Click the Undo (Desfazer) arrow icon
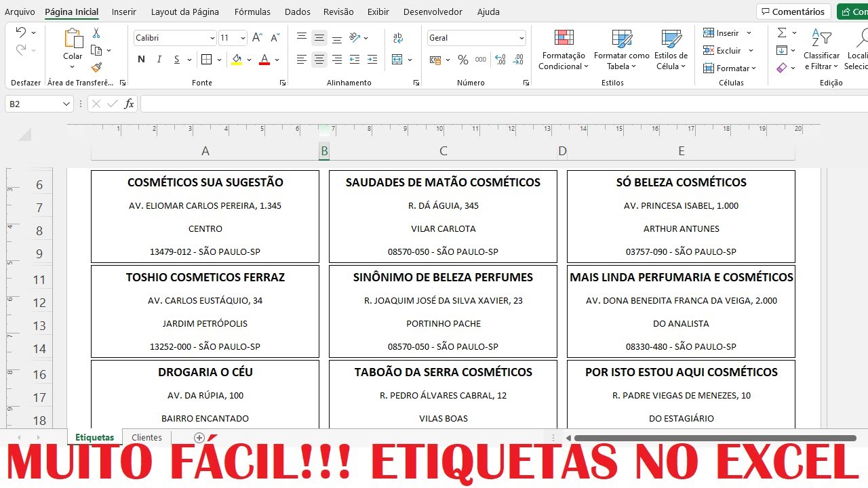Viewport: 868px width, 488px height. coord(21,33)
